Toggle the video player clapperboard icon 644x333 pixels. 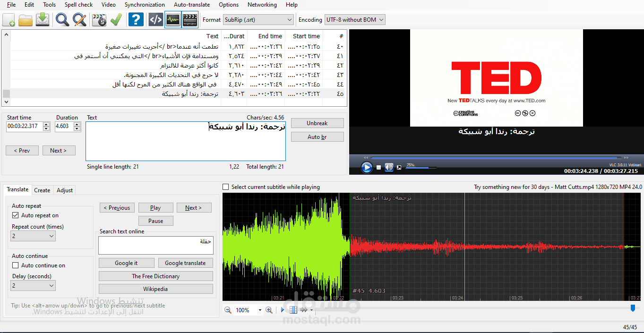[x=190, y=20]
